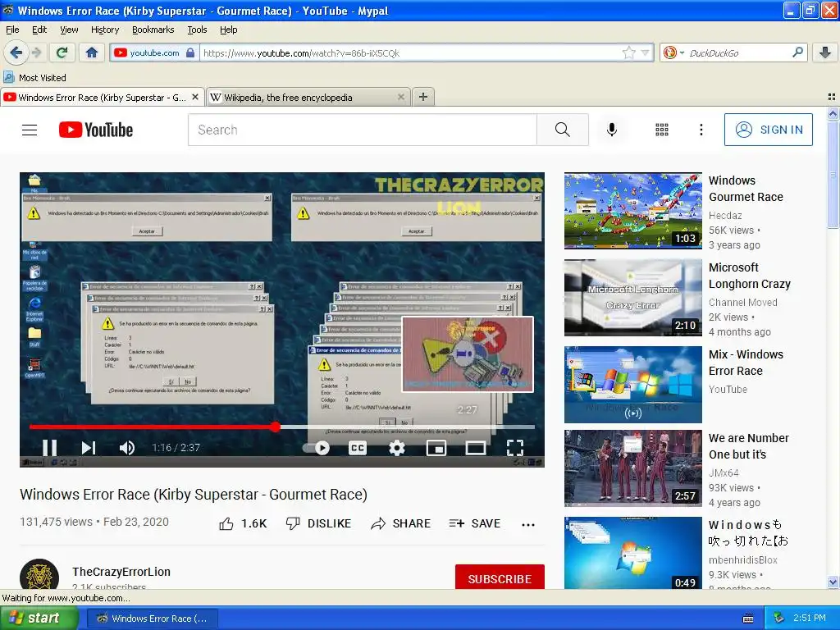This screenshot has height=630, width=840.
Task: Toggle the autoplay switch
Action: click(x=316, y=447)
